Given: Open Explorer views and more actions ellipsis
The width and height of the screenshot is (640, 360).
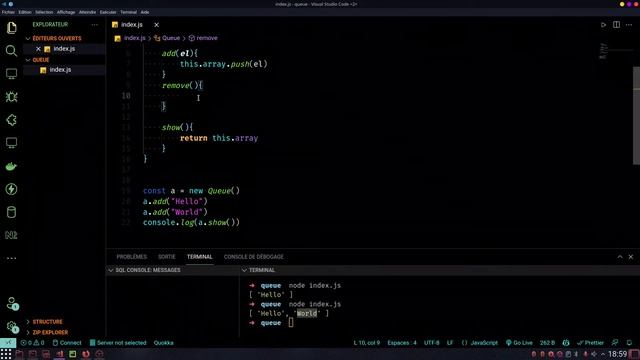Looking at the screenshot, I should (95, 24).
